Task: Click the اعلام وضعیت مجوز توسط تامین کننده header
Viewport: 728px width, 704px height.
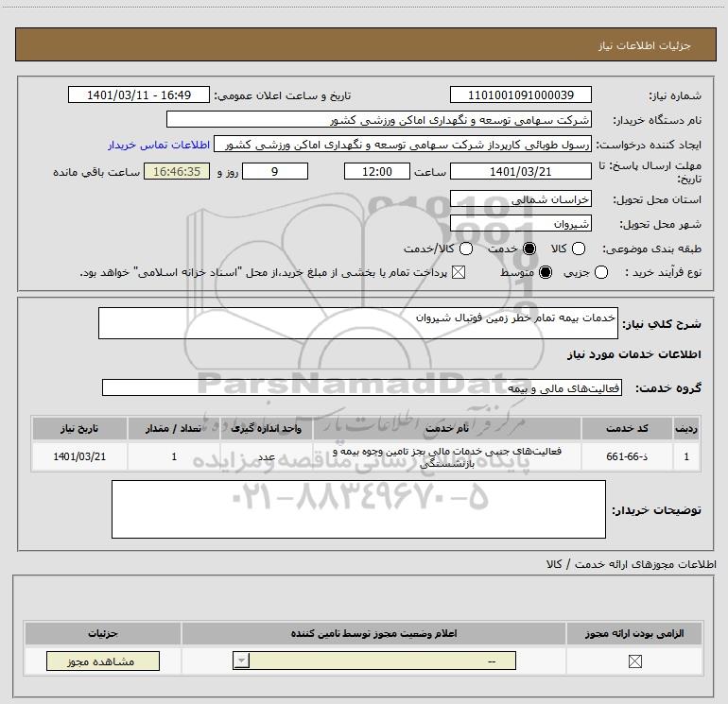Action: [x=373, y=633]
